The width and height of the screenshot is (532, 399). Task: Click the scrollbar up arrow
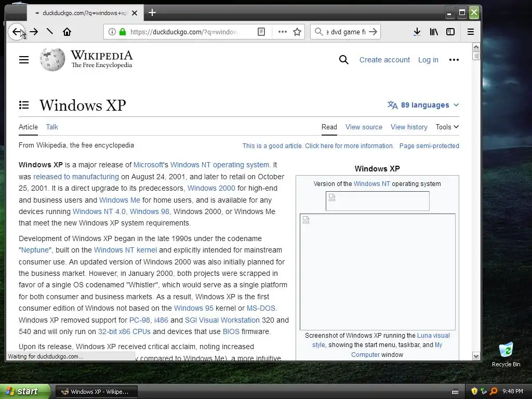tap(476, 47)
